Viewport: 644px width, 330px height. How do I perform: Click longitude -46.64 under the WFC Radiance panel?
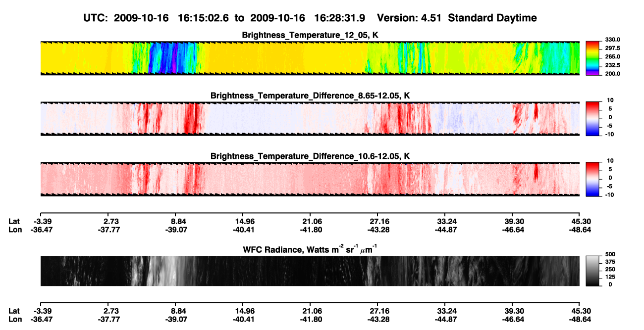pyautogui.click(x=514, y=319)
